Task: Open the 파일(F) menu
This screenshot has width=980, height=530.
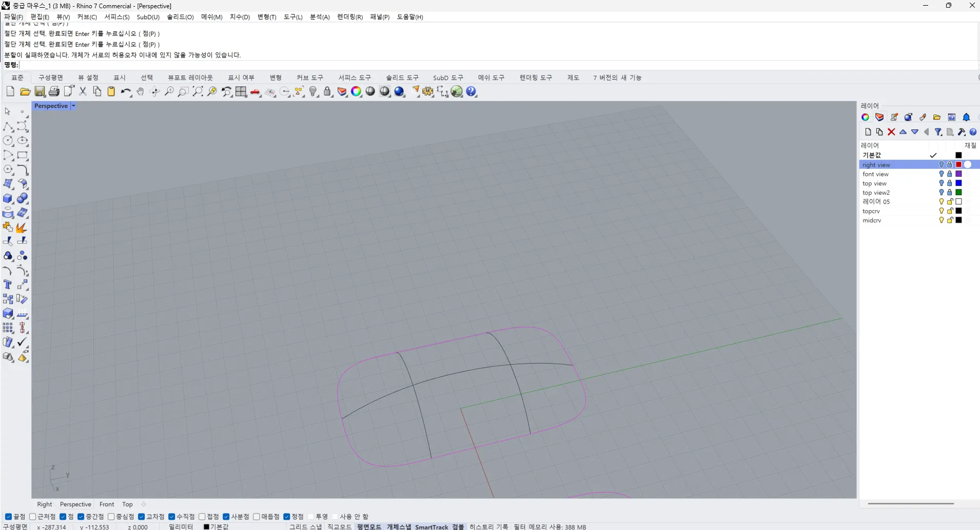Action: (13, 17)
